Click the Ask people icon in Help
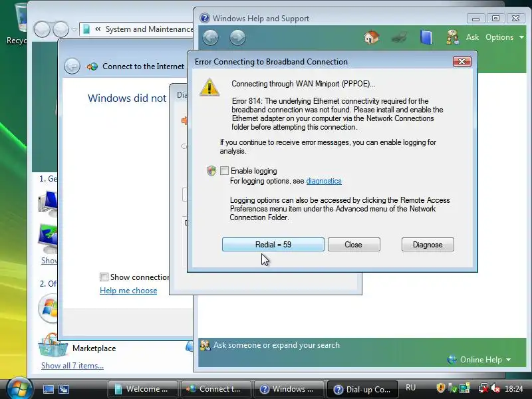 pos(453,37)
